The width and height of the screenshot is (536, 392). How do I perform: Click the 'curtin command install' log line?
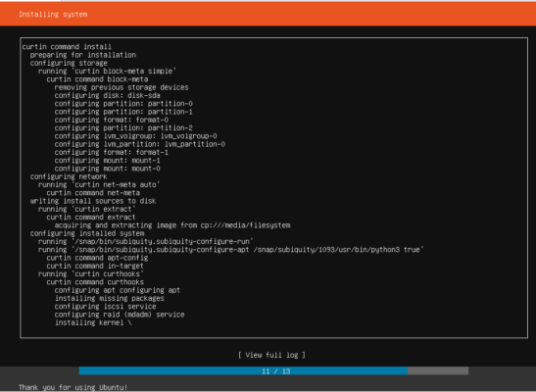pos(67,47)
